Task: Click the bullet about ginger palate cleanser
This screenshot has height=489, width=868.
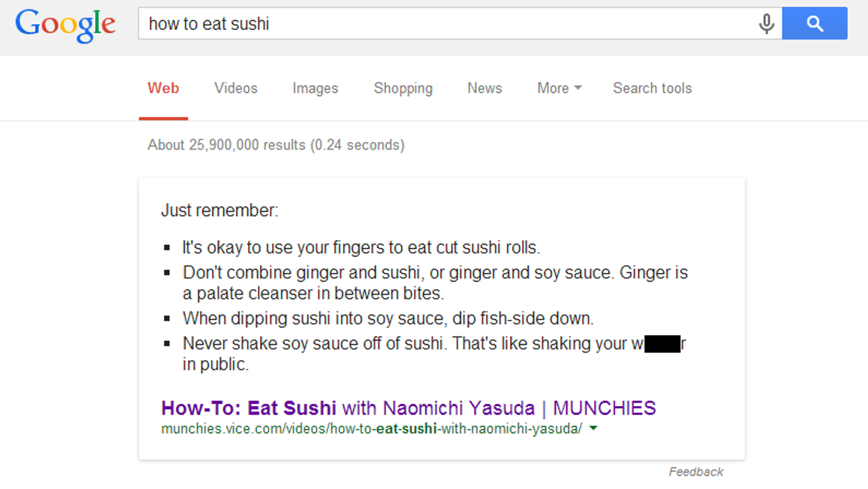Action: coord(435,282)
